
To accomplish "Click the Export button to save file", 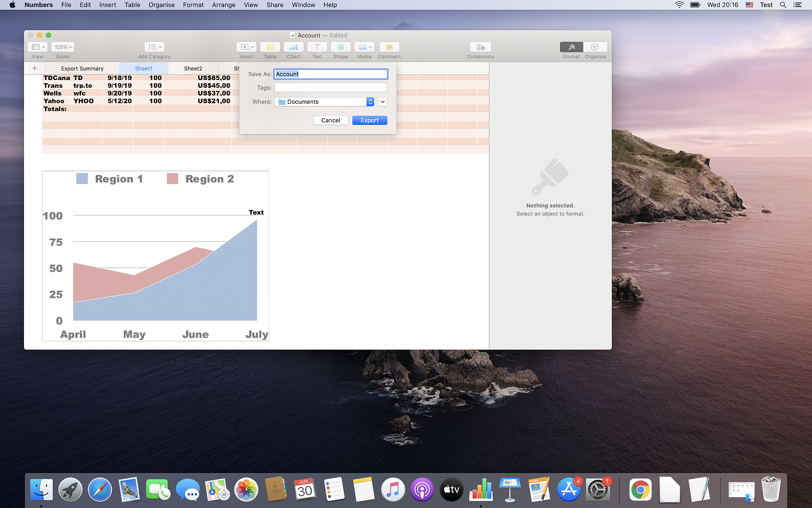I will coord(369,120).
